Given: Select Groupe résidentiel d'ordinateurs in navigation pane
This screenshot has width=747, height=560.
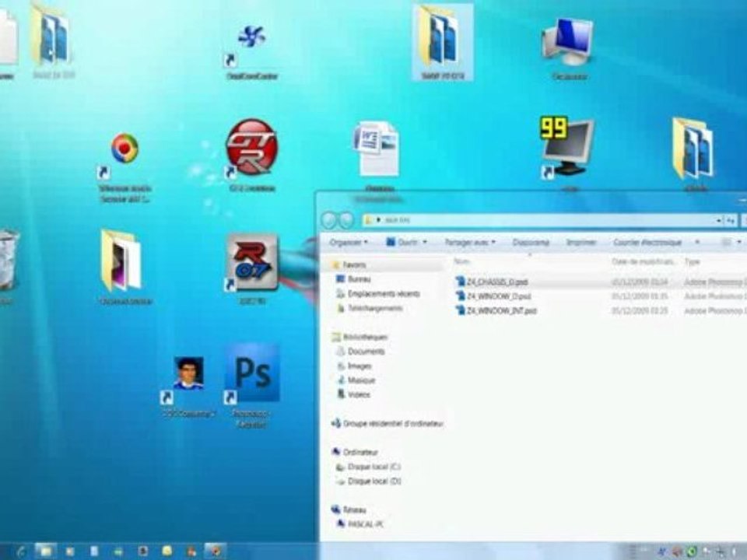Looking at the screenshot, I should pyautogui.click(x=388, y=423).
